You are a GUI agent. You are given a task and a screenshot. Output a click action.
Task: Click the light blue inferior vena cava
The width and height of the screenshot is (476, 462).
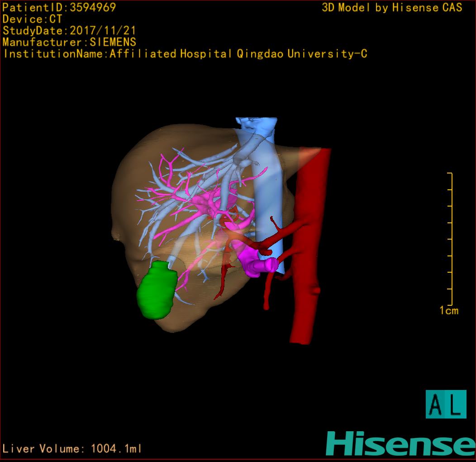coord(268,194)
